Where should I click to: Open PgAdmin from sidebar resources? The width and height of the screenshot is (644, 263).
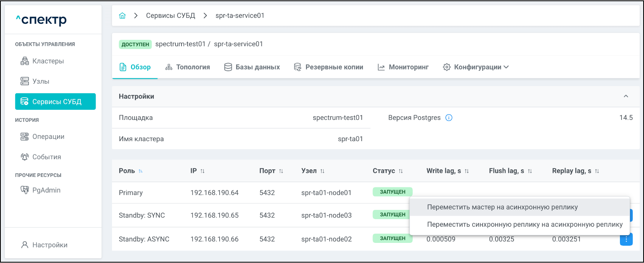(x=46, y=190)
